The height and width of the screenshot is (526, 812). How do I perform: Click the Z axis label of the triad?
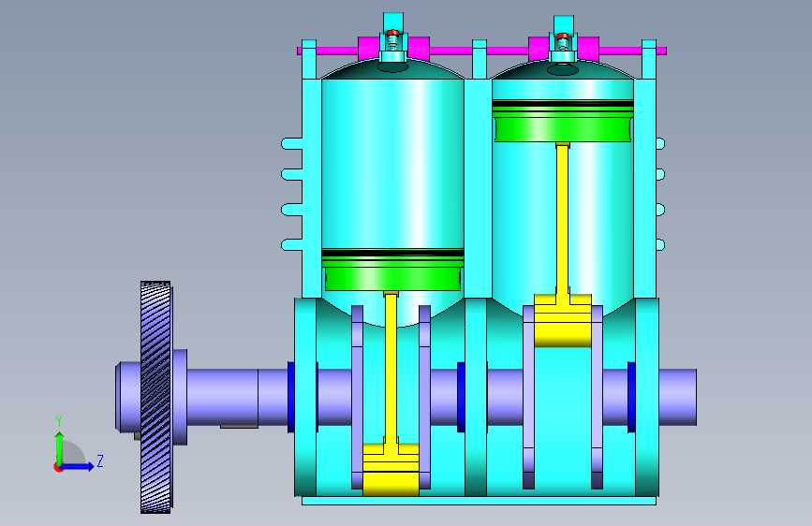point(100,460)
